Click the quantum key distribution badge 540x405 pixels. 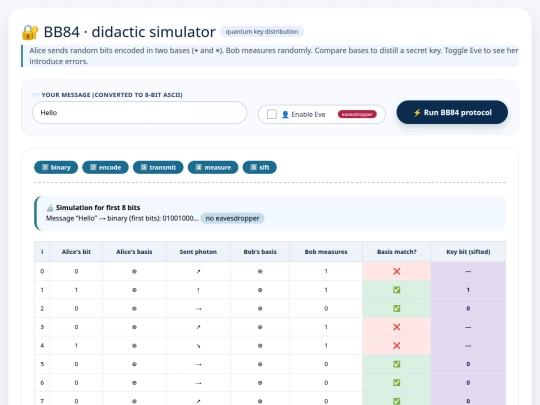click(x=262, y=32)
